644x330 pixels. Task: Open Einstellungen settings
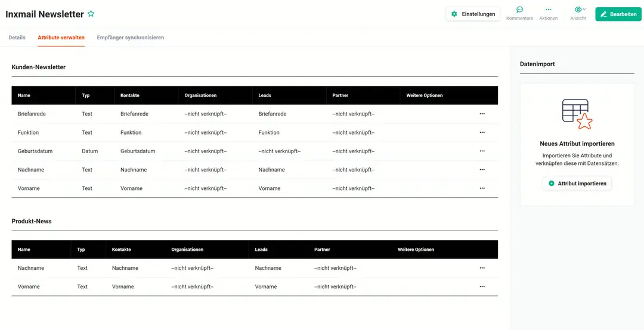tap(473, 14)
